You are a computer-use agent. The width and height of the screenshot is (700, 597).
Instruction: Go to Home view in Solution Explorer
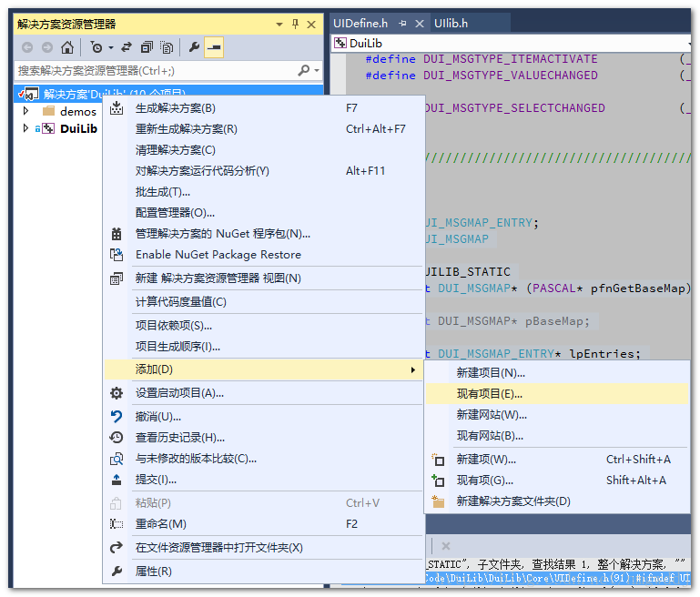pos(67,46)
